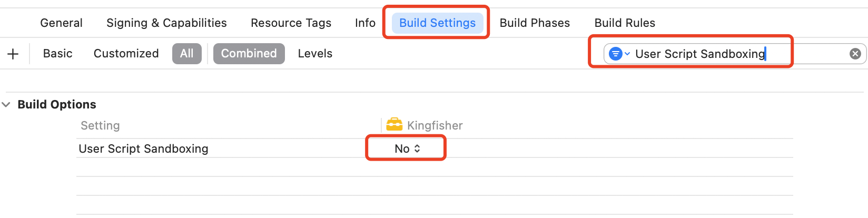
Task: Open the Build Rules tab
Action: 625,23
